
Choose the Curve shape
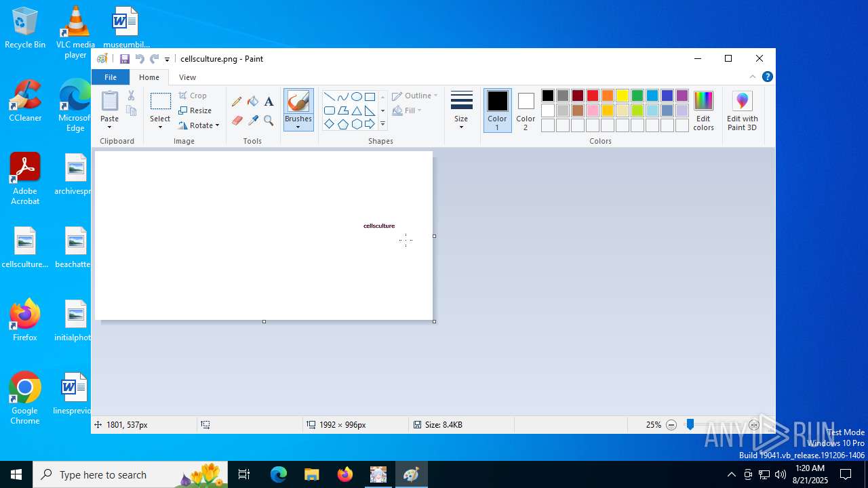pos(342,97)
